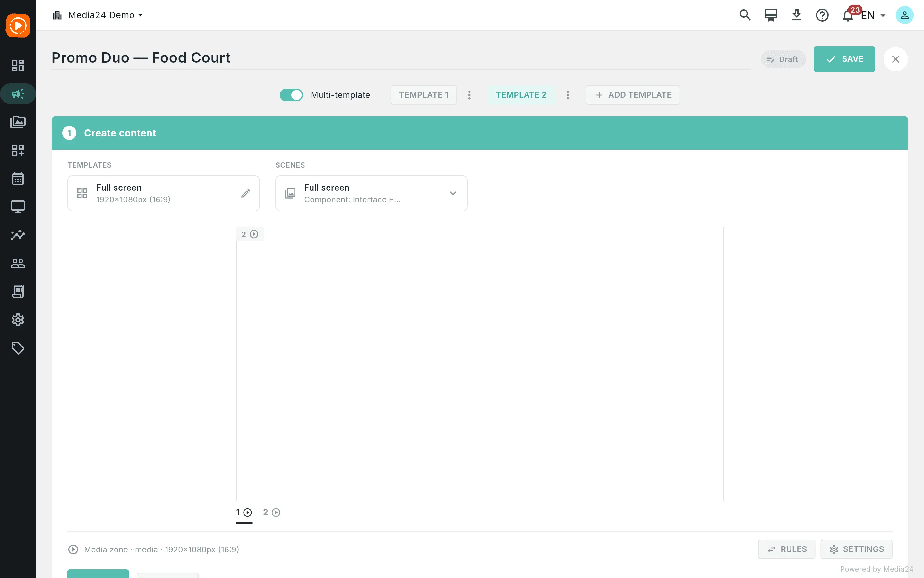Select zone tab 1 below the canvas

[244, 512]
